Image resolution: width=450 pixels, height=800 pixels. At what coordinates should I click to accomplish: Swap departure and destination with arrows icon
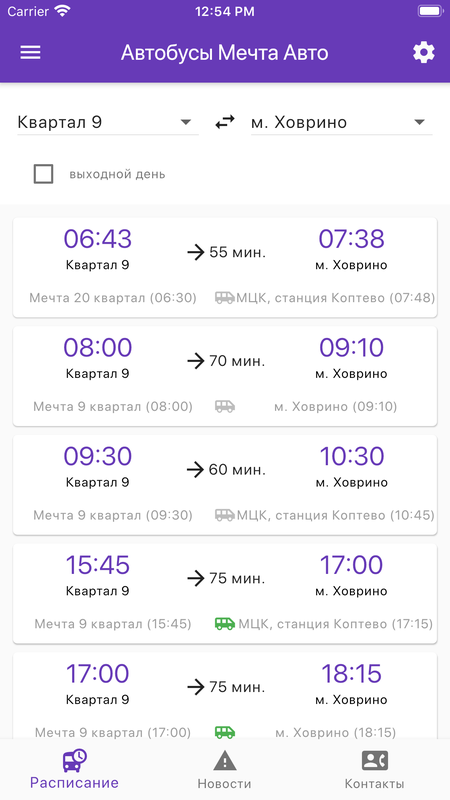pyautogui.click(x=224, y=122)
